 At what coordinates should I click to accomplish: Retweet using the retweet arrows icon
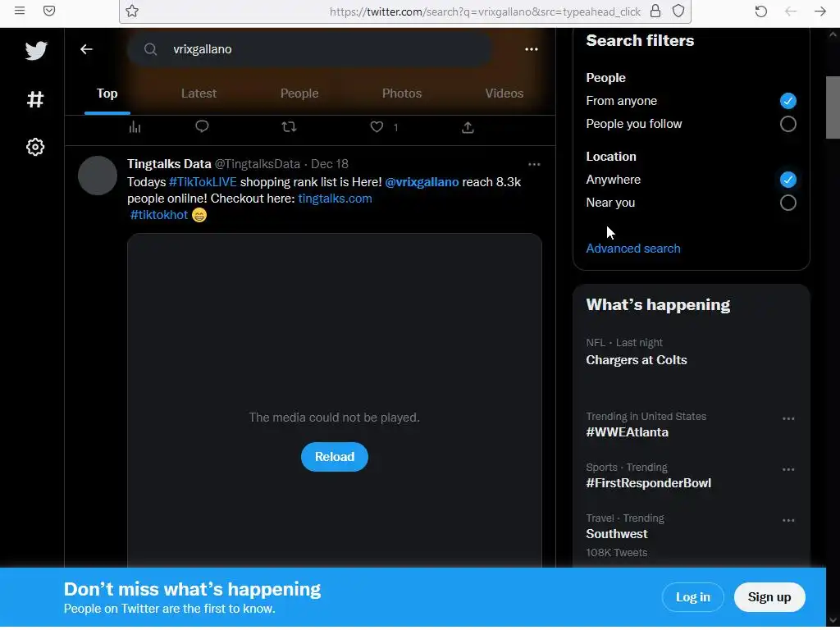289,127
